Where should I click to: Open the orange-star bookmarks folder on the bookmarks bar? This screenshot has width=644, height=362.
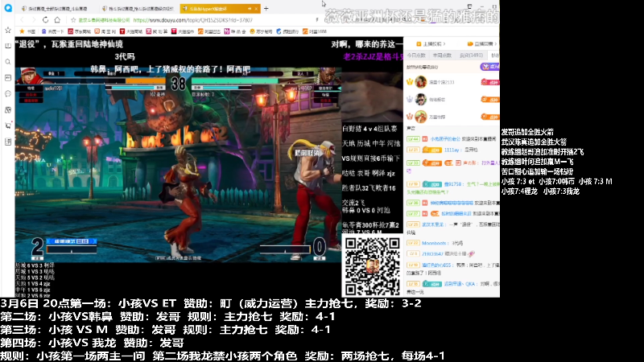pos(27,31)
